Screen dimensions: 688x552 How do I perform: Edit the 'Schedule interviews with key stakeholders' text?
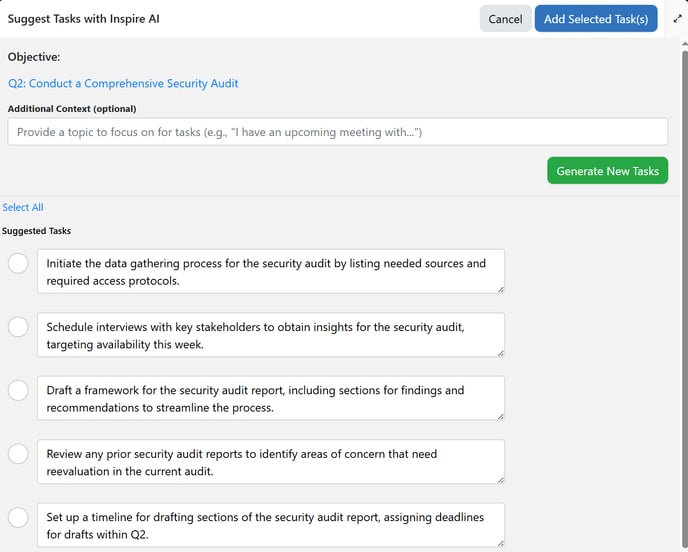point(266,335)
